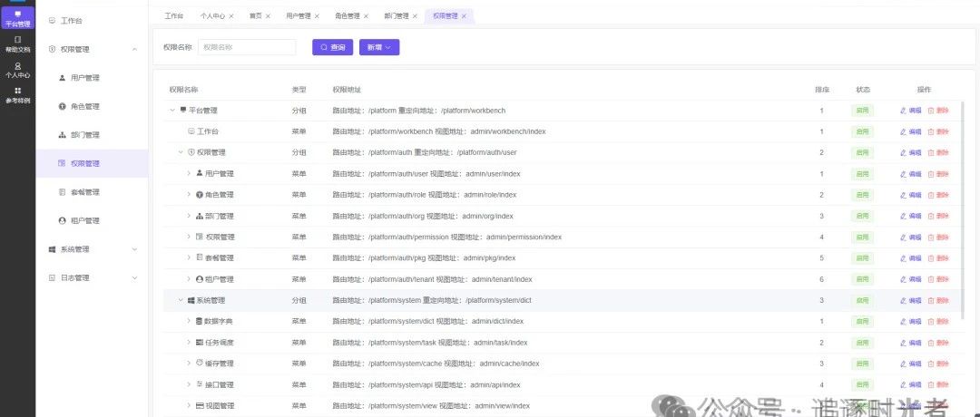Image resolution: width=980 pixels, height=417 pixels.
Task: Select 租户管理 in the sidebar
Action: coord(92,220)
